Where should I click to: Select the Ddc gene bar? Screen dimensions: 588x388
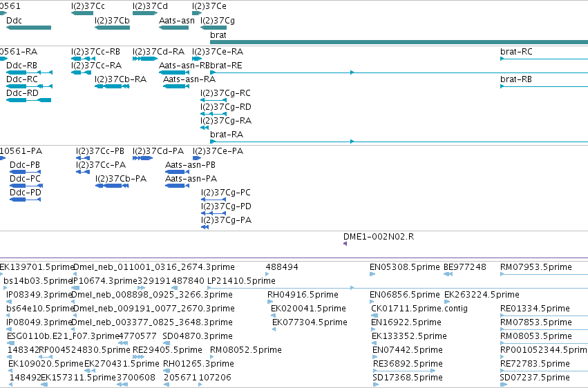coord(28,28)
